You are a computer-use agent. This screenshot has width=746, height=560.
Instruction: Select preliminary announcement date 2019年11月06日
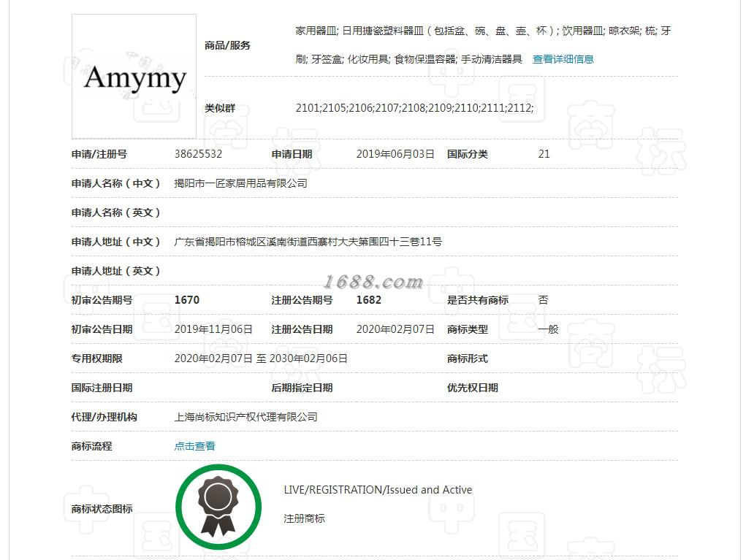213,329
